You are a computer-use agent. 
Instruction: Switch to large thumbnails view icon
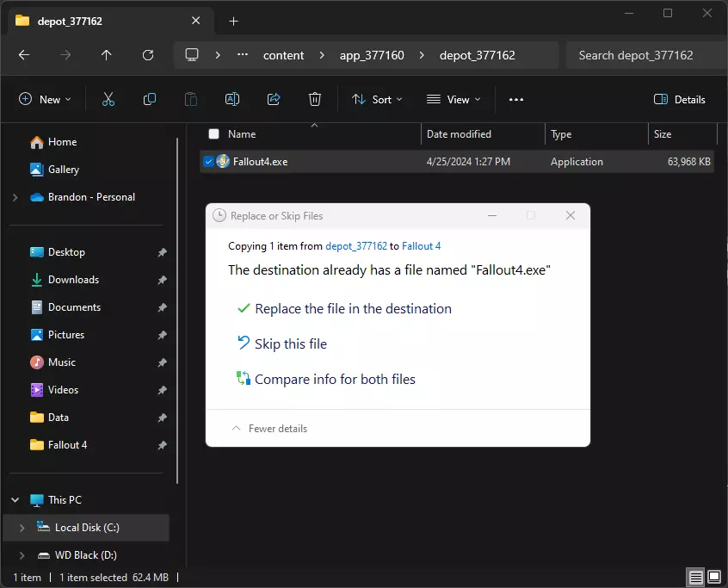coord(714,577)
